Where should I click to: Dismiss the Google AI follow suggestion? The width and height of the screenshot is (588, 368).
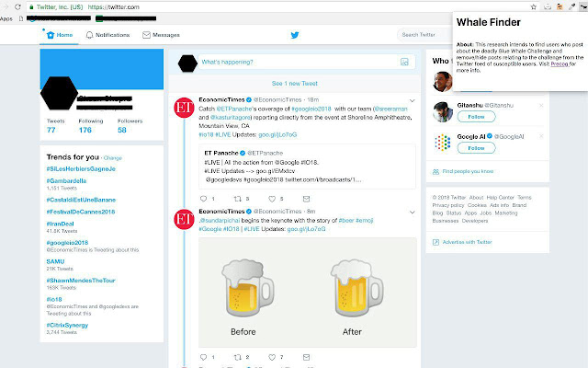(x=541, y=136)
